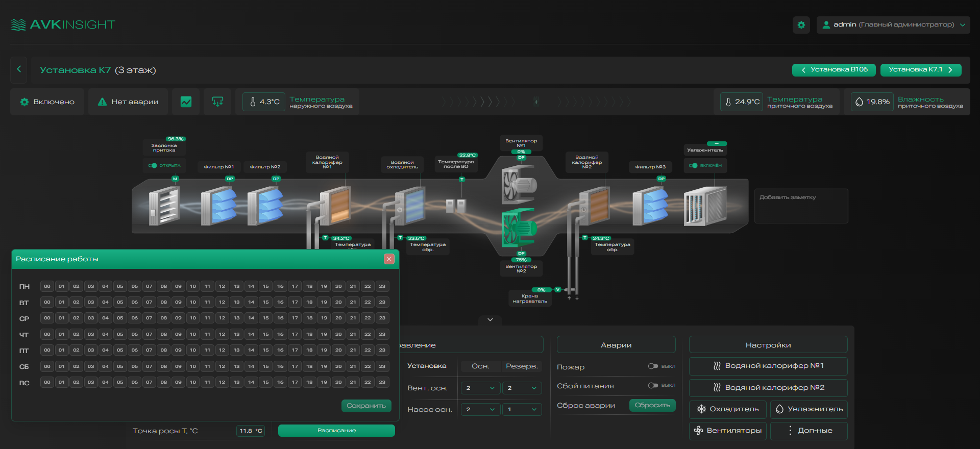This screenshot has height=449, width=980.
Task: Click the alarm triangle status icon
Action: [x=102, y=102]
